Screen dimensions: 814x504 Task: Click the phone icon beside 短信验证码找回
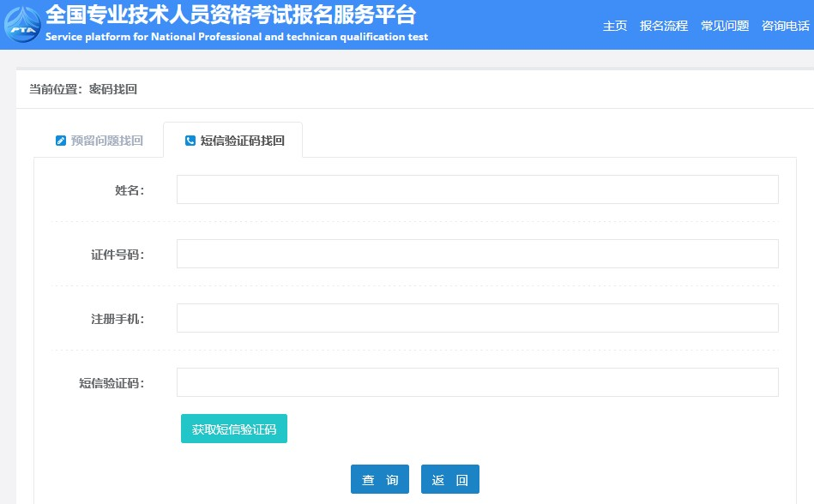(190, 141)
